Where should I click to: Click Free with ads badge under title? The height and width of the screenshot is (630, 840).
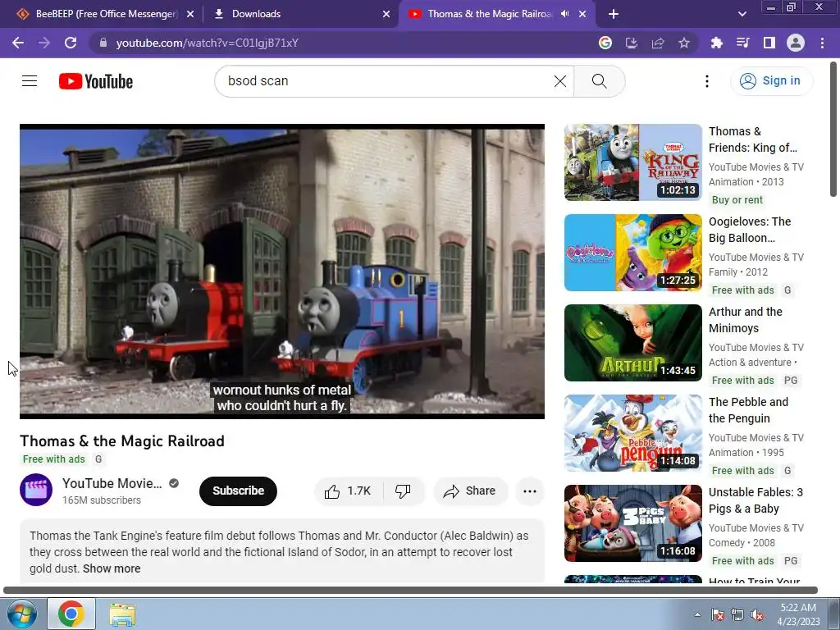[53, 459]
